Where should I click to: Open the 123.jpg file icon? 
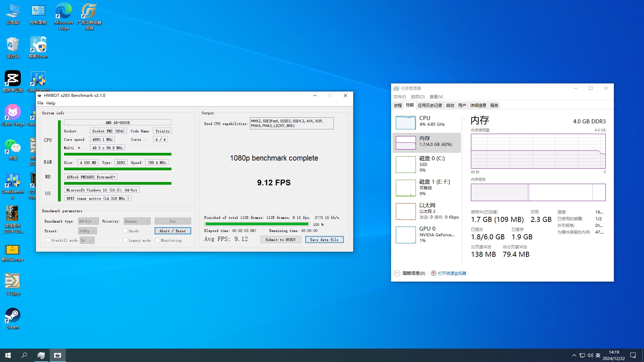(x=13, y=284)
